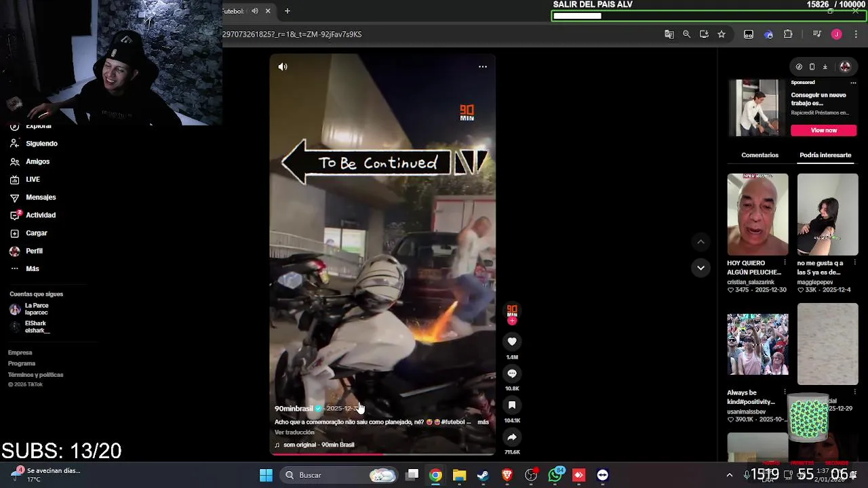This screenshot has width=868, height=488.
Task: Switch to the Comentarios tab
Action: pos(759,155)
